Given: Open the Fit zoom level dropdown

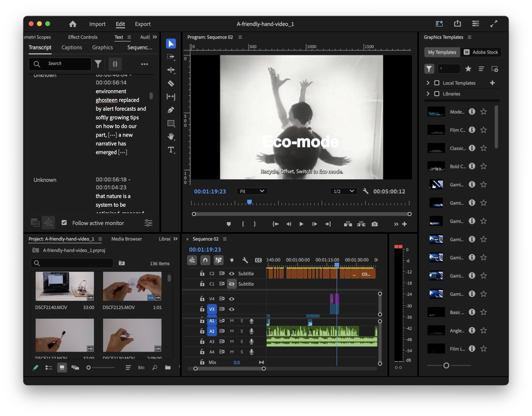Looking at the screenshot, I should 252,191.
